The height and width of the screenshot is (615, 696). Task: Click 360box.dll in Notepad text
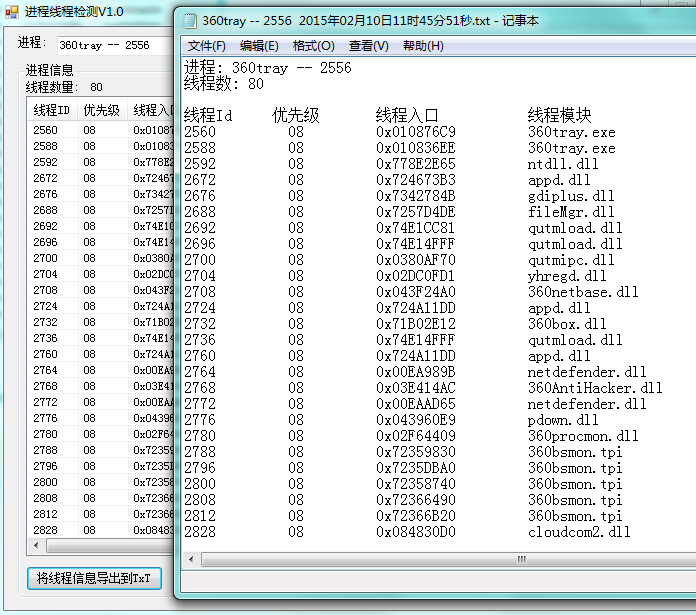click(567, 324)
